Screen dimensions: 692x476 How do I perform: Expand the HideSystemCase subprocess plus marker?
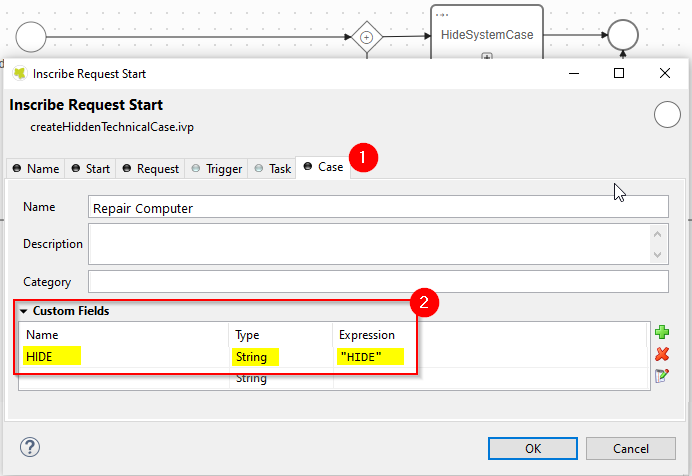coord(487,56)
